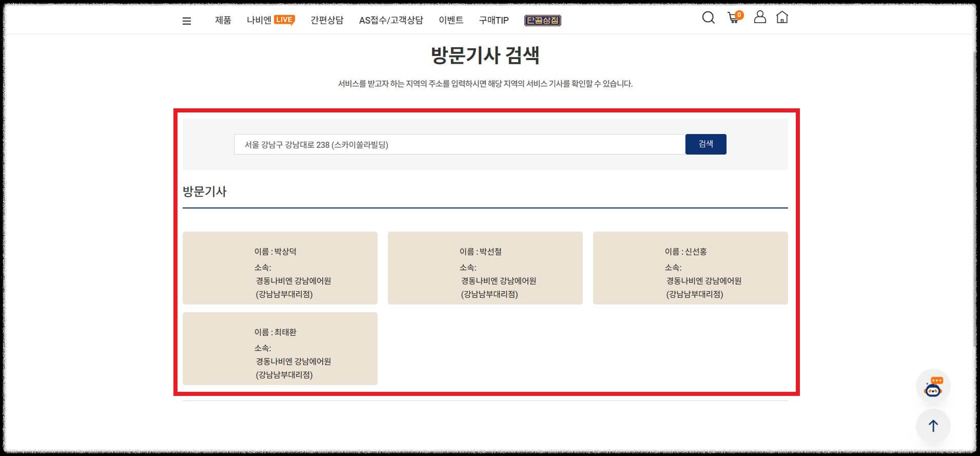
Task: Open the chatbot robot icon
Action: point(933,386)
